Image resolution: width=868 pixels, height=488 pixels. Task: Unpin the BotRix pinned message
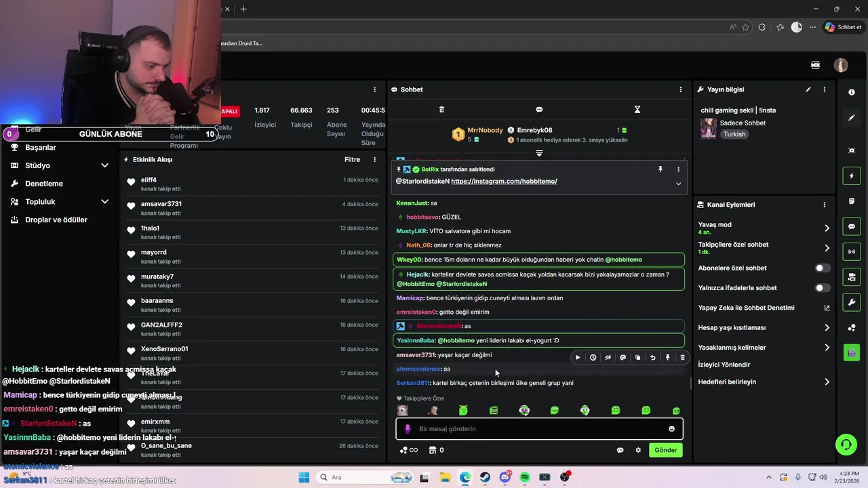tap(660, 169)
